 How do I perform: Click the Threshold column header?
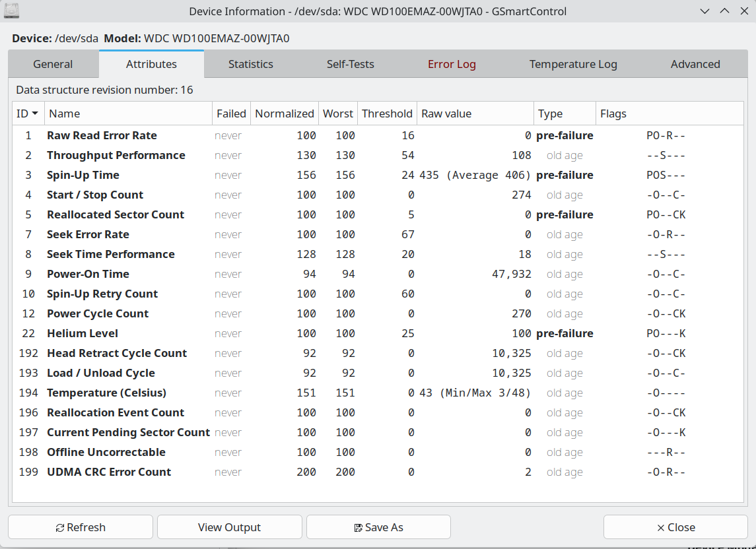387,113
